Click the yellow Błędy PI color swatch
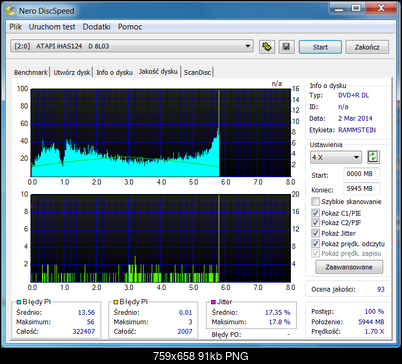 (116, 302)
